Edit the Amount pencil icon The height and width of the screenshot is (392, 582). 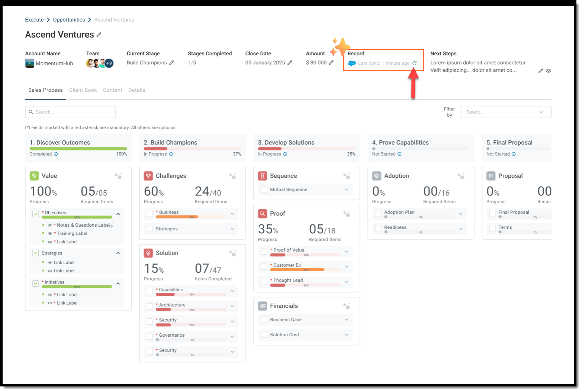[331, 63]
